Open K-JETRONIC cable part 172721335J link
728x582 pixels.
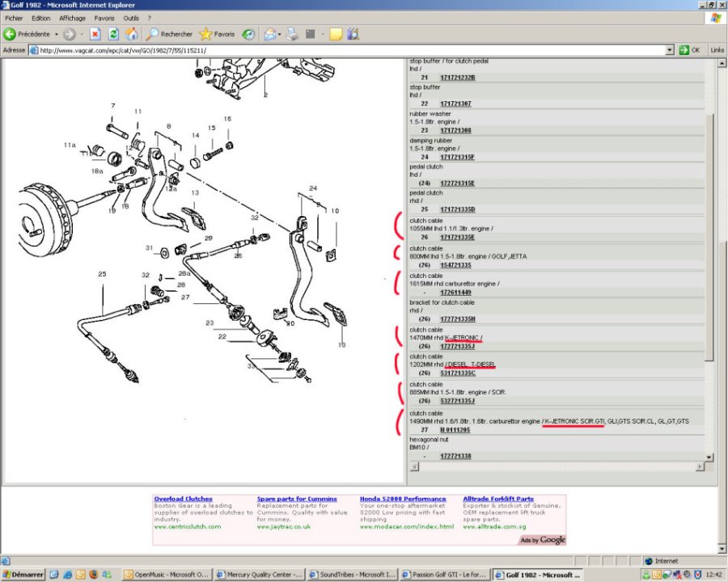click(x=457, y=346)
